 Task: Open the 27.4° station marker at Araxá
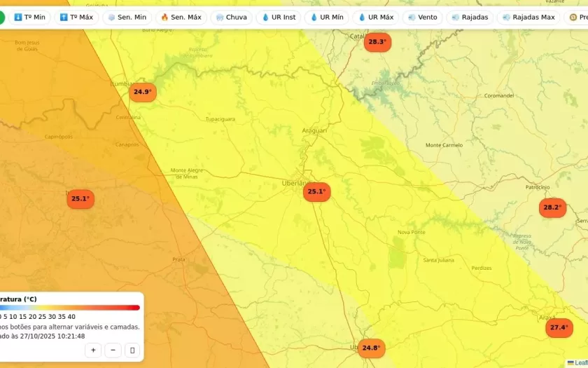[559, 328]
